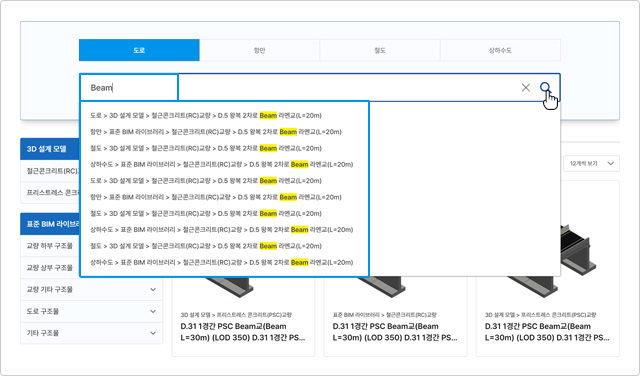Choose first suggestion starting with 도로
The height and width of the screenshot is (376, 640).
(x=206, y=116)
